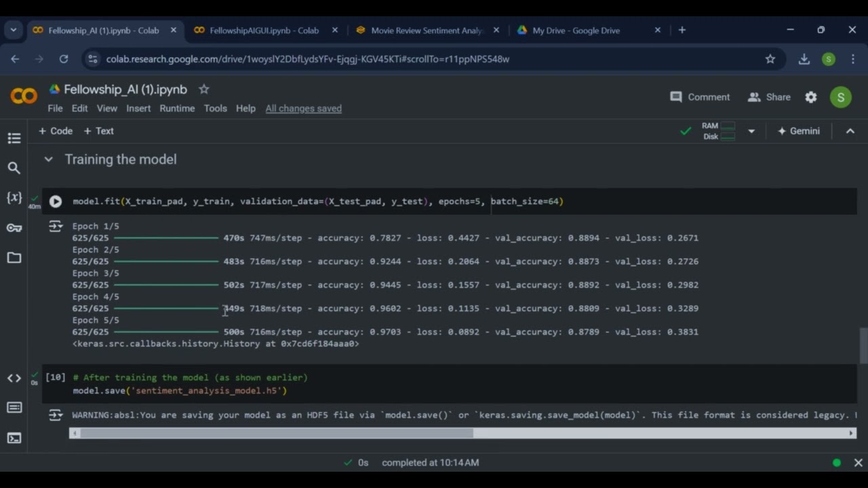Reload the page
Image resolution: width=868 pixels, height=488 pixels.
pos(63,59)
